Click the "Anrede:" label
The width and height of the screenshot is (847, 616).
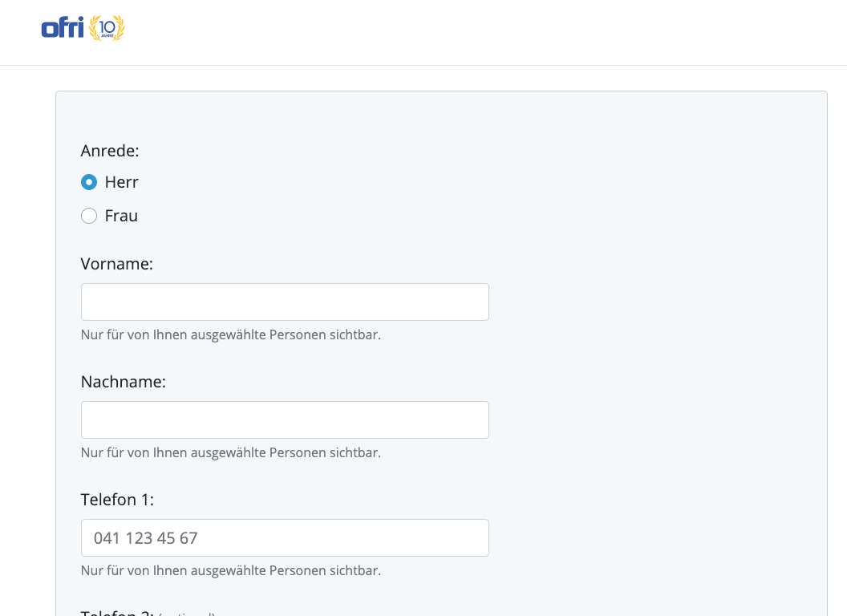[x=110, y=150]
